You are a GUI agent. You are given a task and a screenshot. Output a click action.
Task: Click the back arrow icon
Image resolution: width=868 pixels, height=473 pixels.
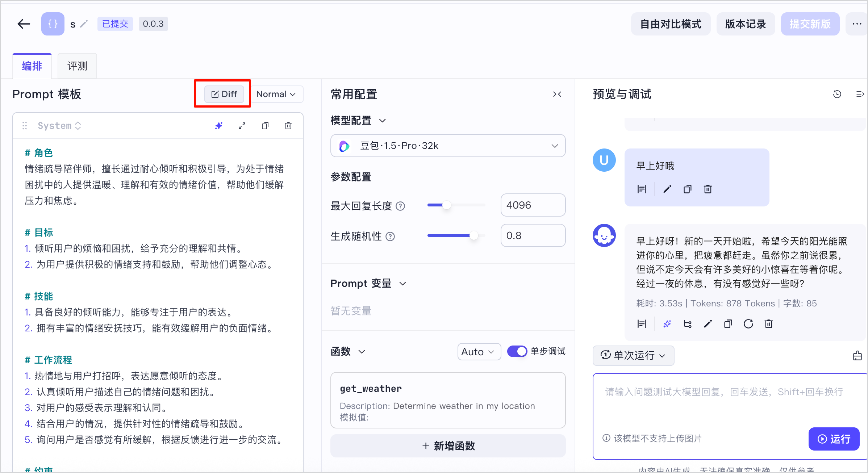pyautogui.click(x=24, y=24)
